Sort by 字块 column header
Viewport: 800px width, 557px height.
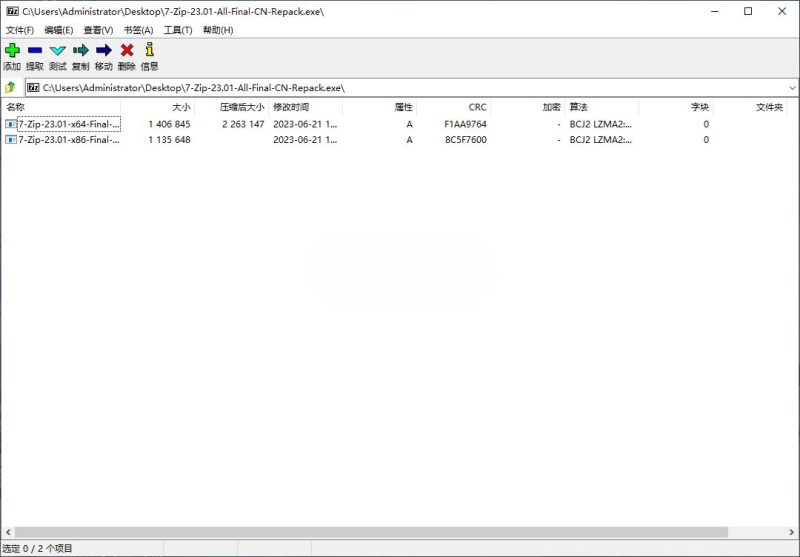click(x=676, y=107)
